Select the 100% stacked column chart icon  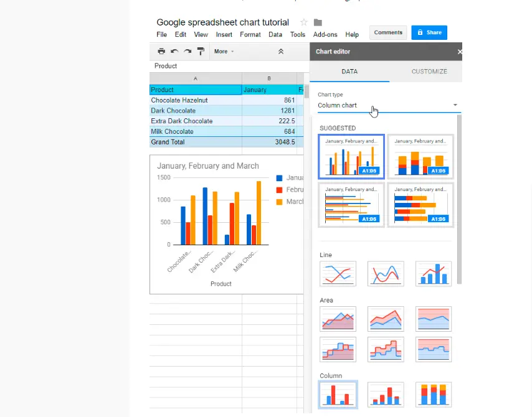434,395
